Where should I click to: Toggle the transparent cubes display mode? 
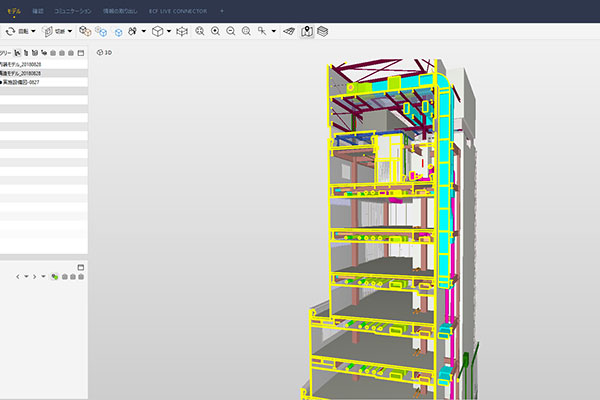click(85, 31)
